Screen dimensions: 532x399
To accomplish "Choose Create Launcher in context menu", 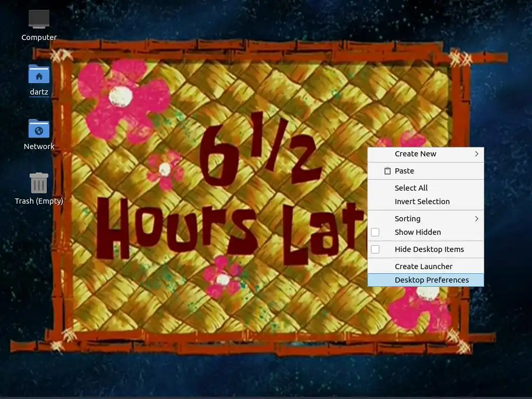I will [426, 267].
